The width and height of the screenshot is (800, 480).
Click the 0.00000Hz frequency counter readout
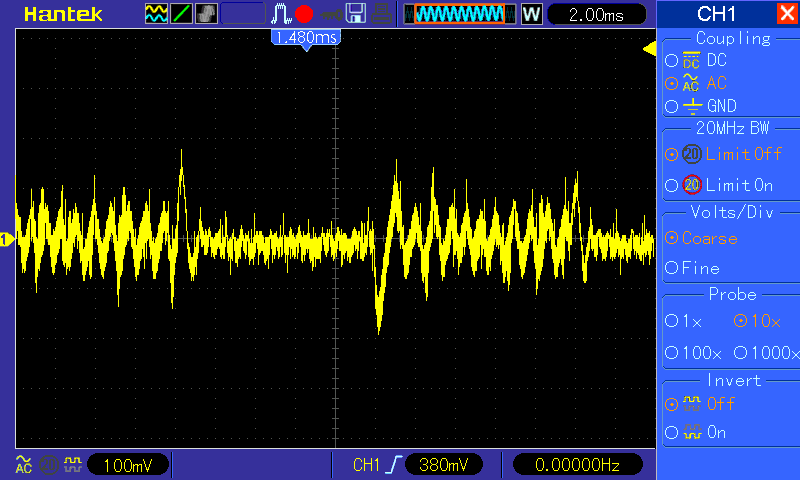578,465
